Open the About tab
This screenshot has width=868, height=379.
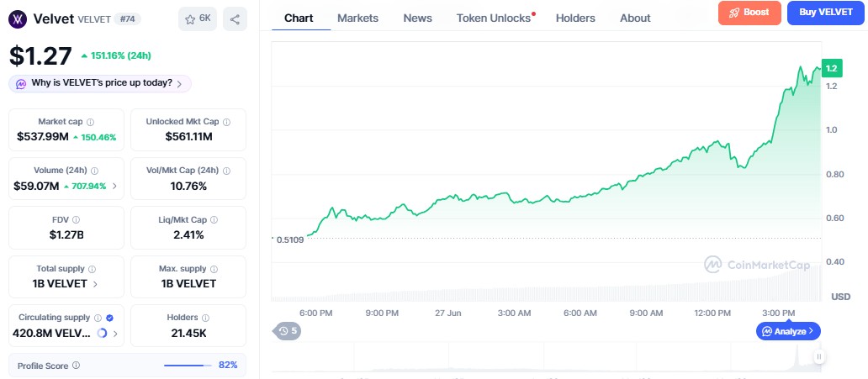(636, 18)
